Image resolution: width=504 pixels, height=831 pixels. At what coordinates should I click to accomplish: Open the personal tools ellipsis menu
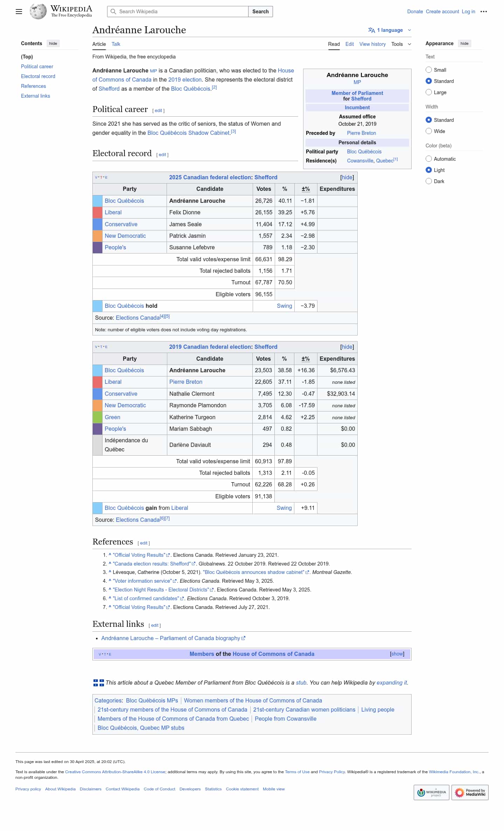tap(483, 12)
